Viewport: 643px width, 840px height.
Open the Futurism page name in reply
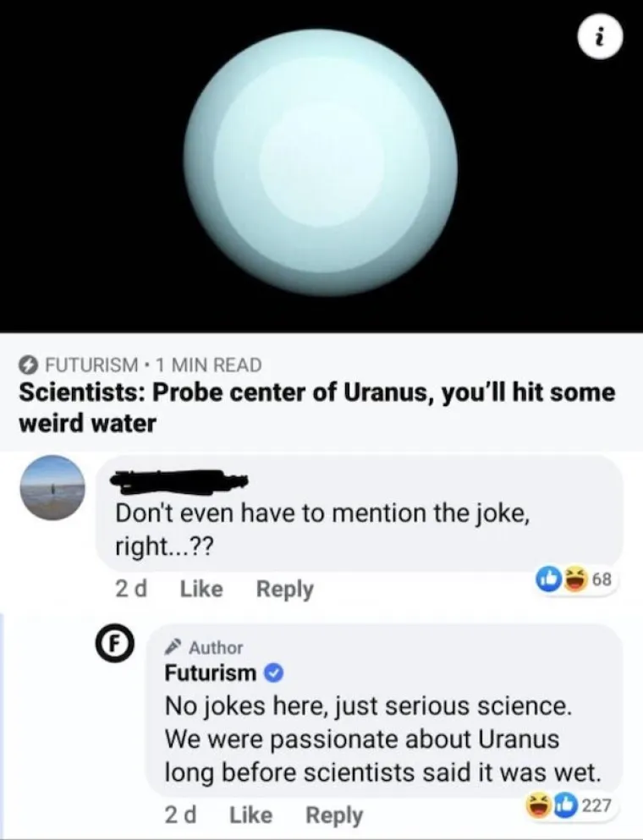tap(210, 673)
